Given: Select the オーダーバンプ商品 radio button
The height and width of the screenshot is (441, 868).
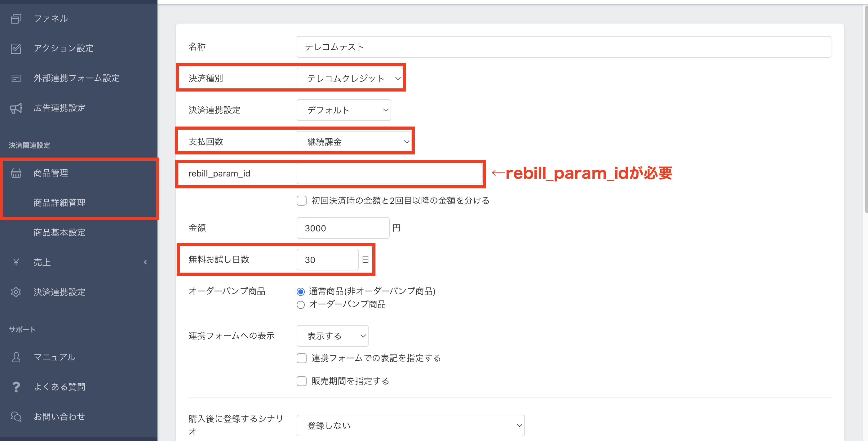Looking at the screenshot, I should coord(301,305).
